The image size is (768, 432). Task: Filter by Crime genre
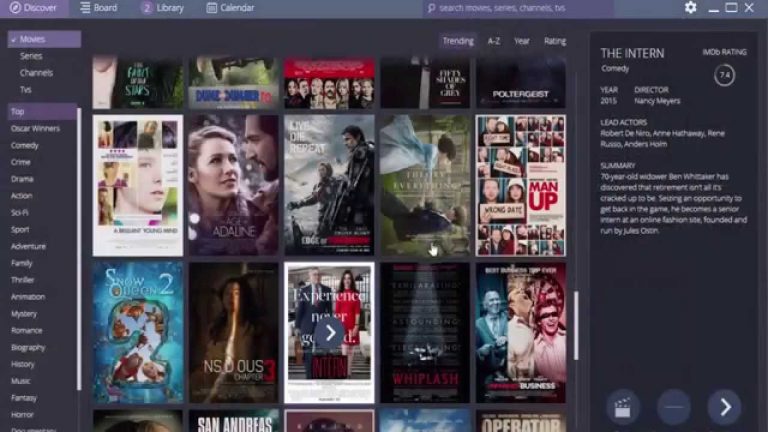pos(21,162)
